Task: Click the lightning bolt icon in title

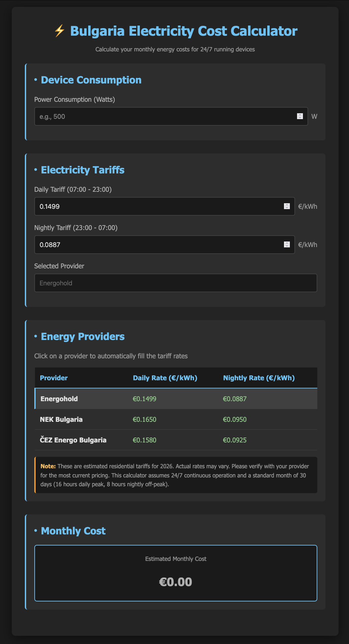Action: point(59,31)
